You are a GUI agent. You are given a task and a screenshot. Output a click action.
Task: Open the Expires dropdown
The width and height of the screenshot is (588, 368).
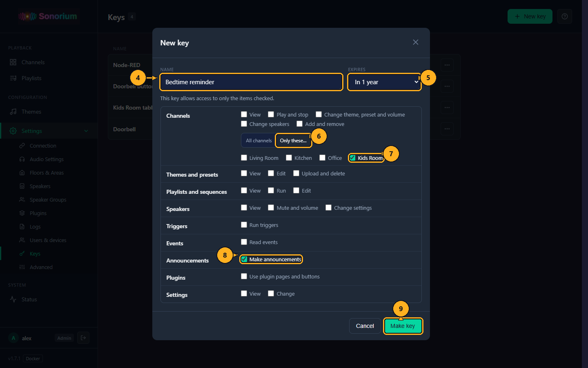coord(384,82)
